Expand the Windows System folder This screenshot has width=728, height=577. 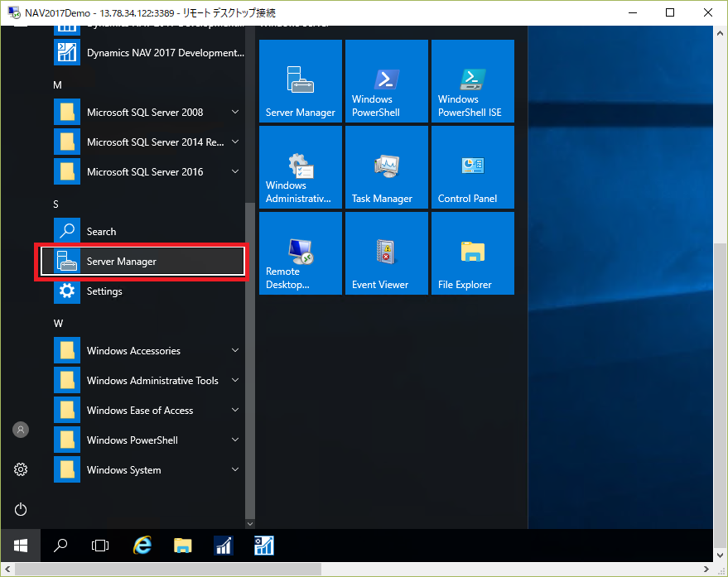point(148,469)
